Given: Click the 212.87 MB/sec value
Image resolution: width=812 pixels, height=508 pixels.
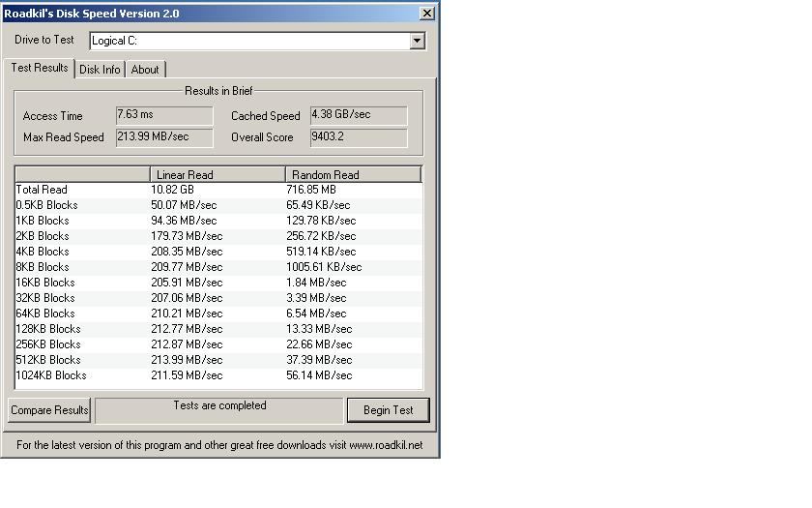Looking at the screenshot, I should pos(187,344).
